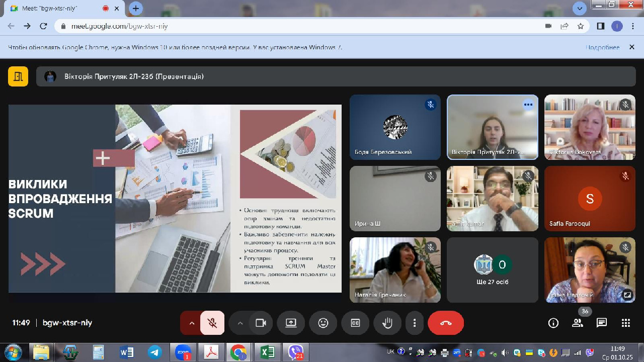Select the Meet "bgw-xtsr-niy" browser tab
This screenshot has width=644, height=362.
(55, 9)
